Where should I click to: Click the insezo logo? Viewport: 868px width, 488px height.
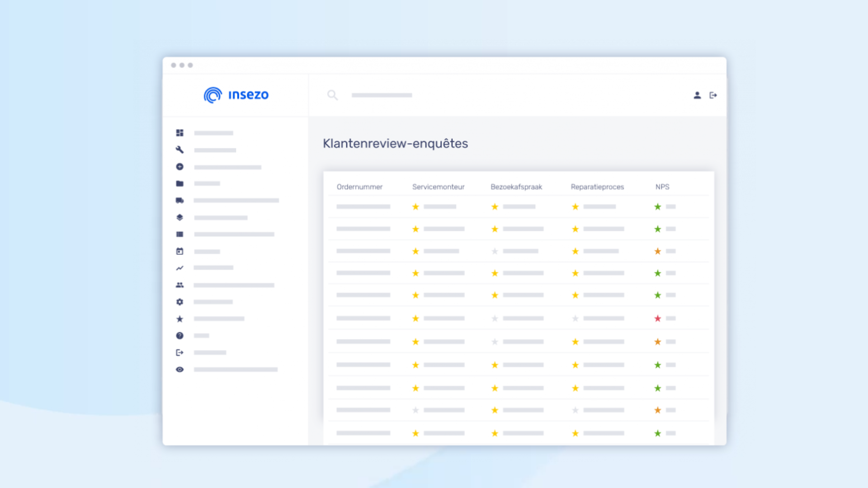[236, 95]
